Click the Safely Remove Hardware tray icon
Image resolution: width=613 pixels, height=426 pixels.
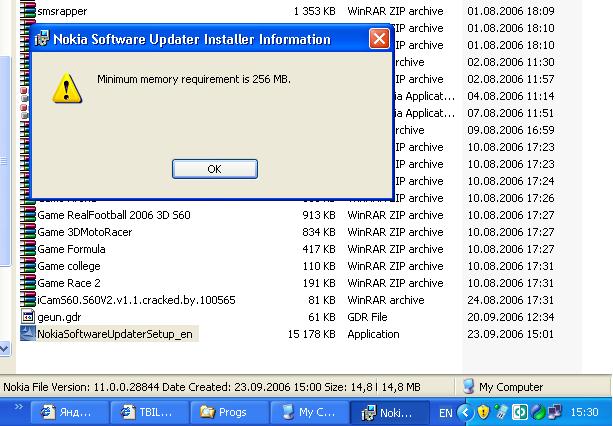pos(501,412)
